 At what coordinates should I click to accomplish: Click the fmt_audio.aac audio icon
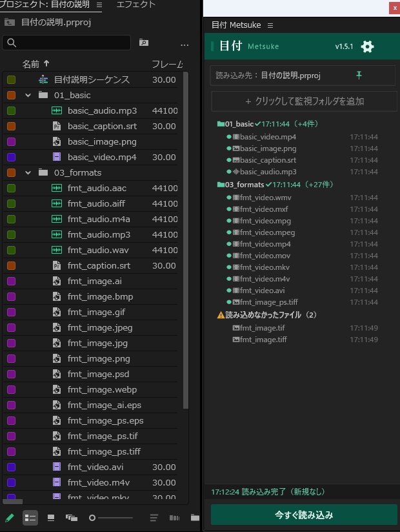tap(57, 188)
